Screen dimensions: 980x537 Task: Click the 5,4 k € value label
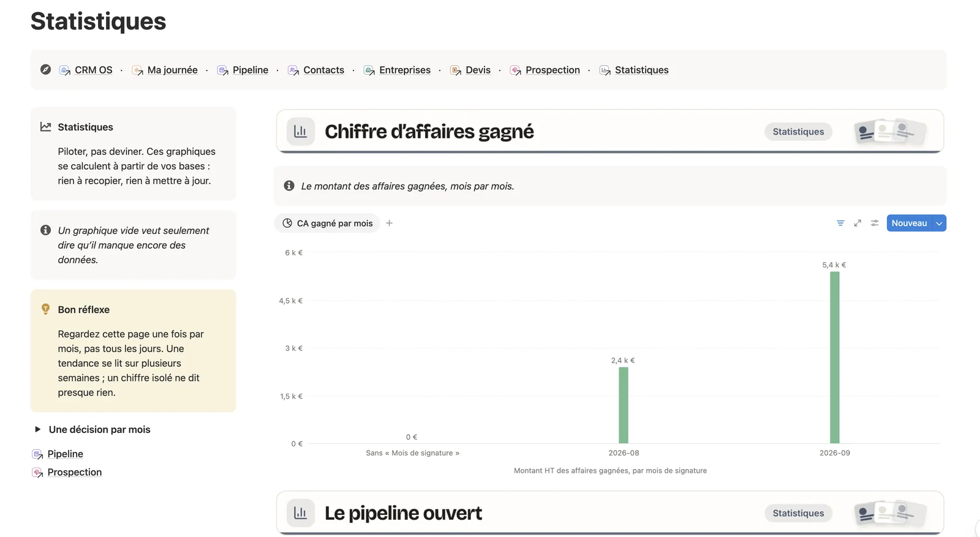(834, 265)
